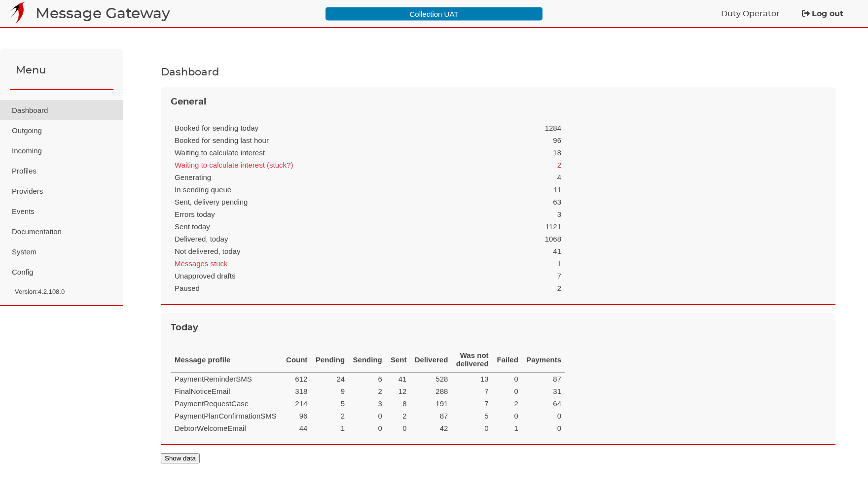Open Documentation from the sidebar
Viewport: 868px width, 493px height.
click(x=62, y=232)
